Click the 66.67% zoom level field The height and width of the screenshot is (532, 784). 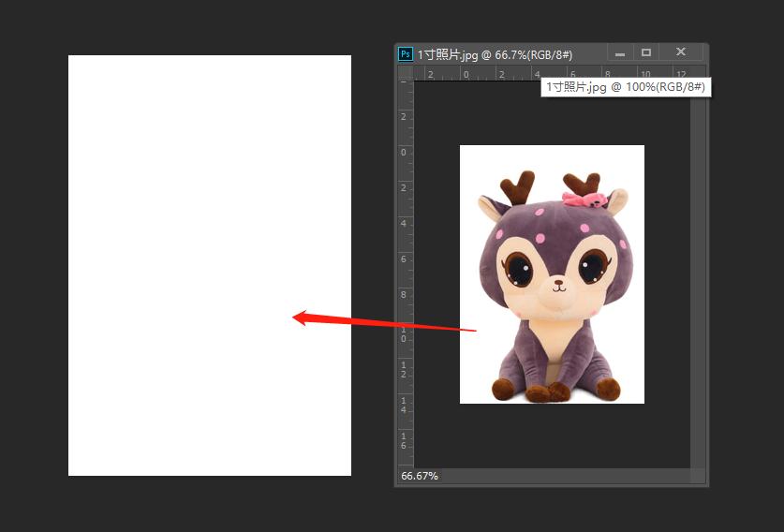click(420, 477)
